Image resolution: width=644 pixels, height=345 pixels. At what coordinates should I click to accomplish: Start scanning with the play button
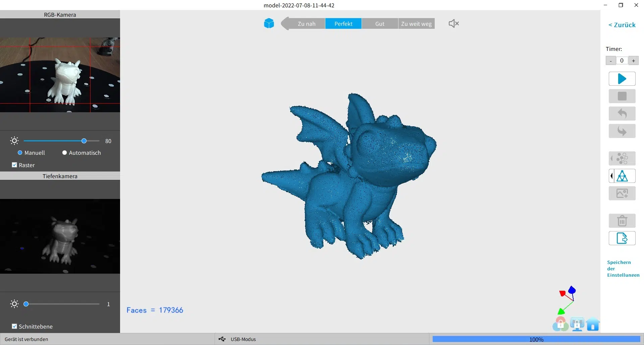622,79
